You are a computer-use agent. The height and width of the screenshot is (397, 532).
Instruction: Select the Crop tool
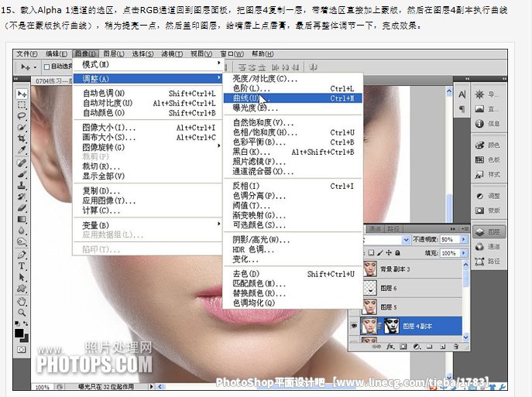coord(22,139)
